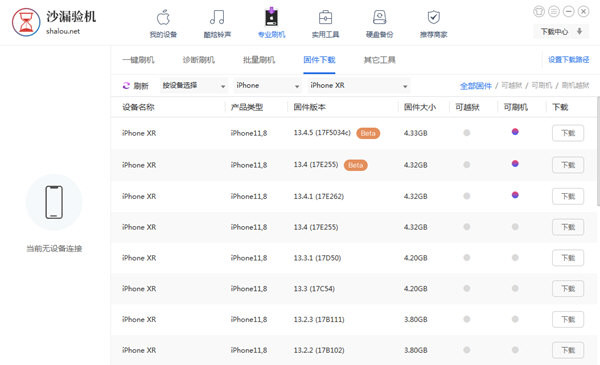This screenshot has width=600, height=365.
Task: Expand the 按设备选择 dropdown
Action: tap(194, 85)
